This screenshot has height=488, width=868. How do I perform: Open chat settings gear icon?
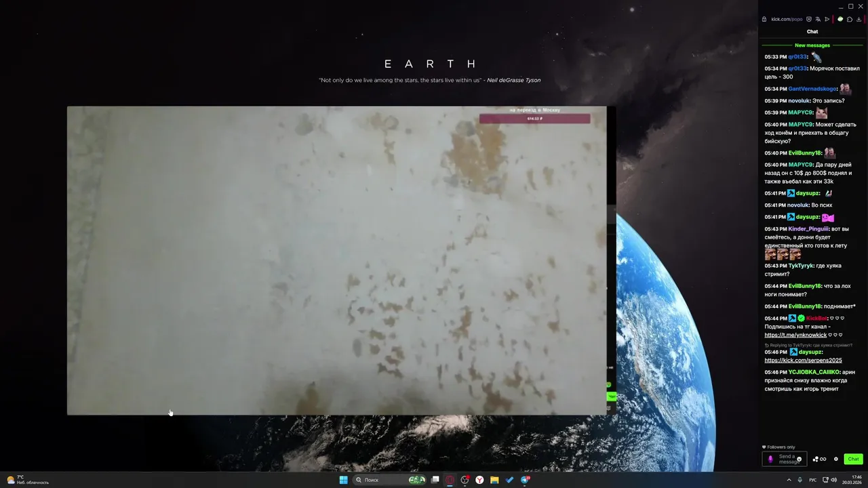(836, 459)
